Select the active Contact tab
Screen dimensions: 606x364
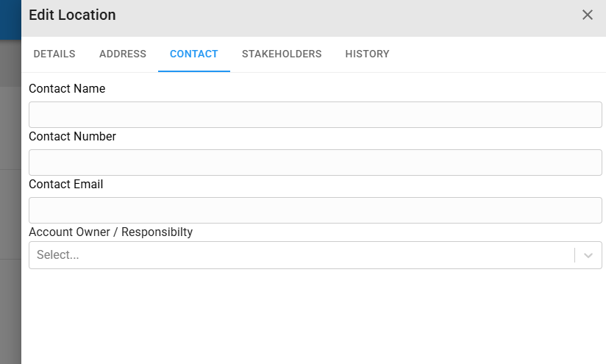[194, 54]
